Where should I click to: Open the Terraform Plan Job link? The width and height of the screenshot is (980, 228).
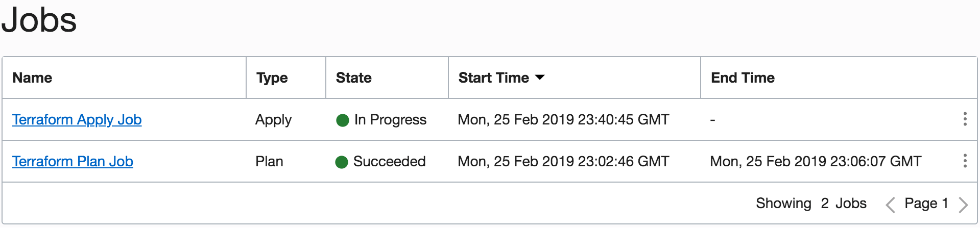pos(73,161)
